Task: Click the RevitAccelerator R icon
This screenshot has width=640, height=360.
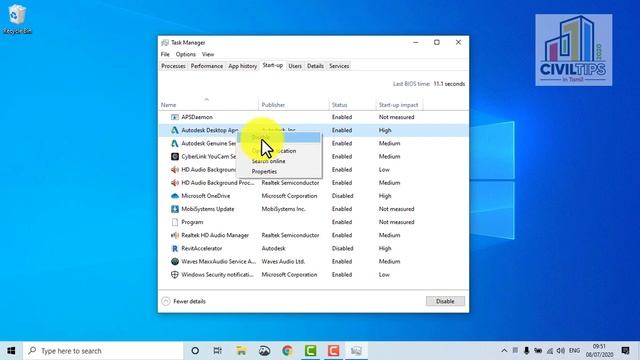Action: [175, 248]
